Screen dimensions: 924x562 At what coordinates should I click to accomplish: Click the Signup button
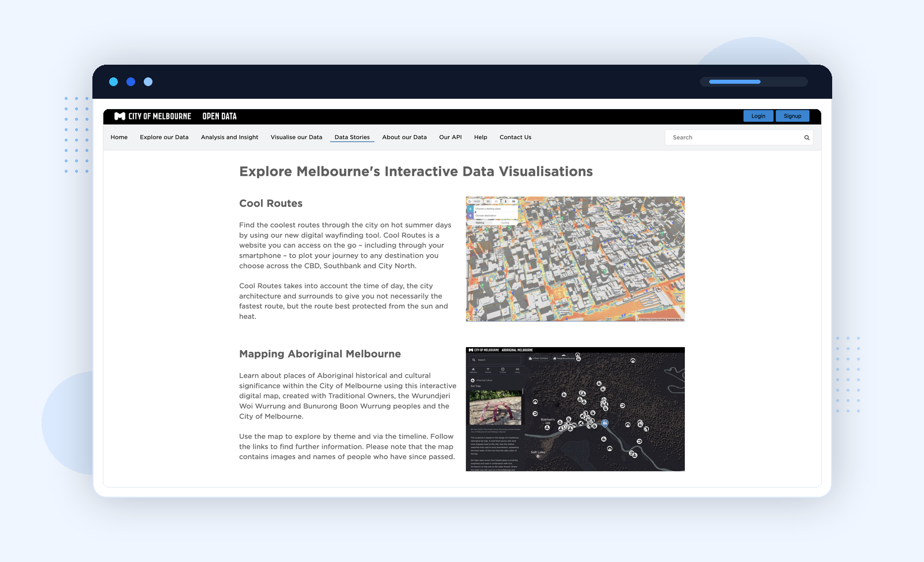pyautogui.click(x=792, y=116)
